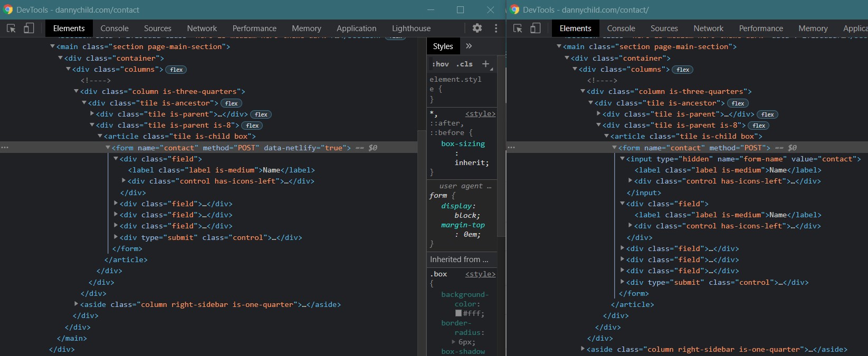868x356 pixels.
Task: Show more panes via chevrons beside Styles
Action: tap(469, 46)
